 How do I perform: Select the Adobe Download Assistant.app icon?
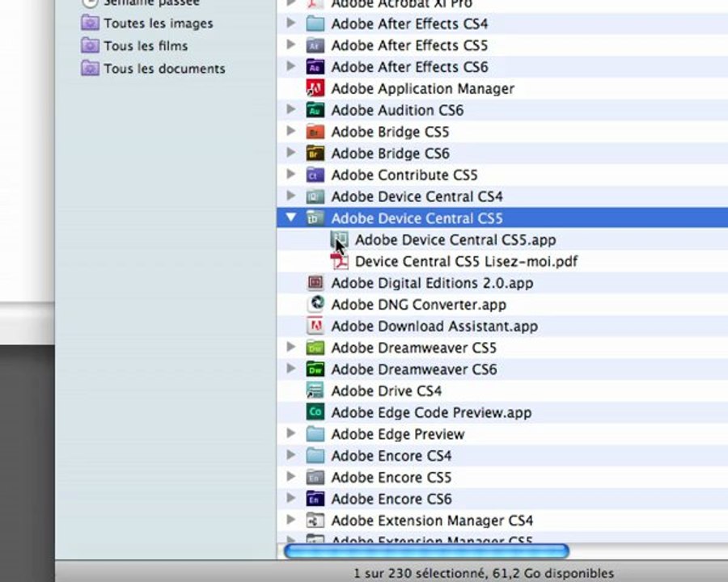(x=315, y=326)
